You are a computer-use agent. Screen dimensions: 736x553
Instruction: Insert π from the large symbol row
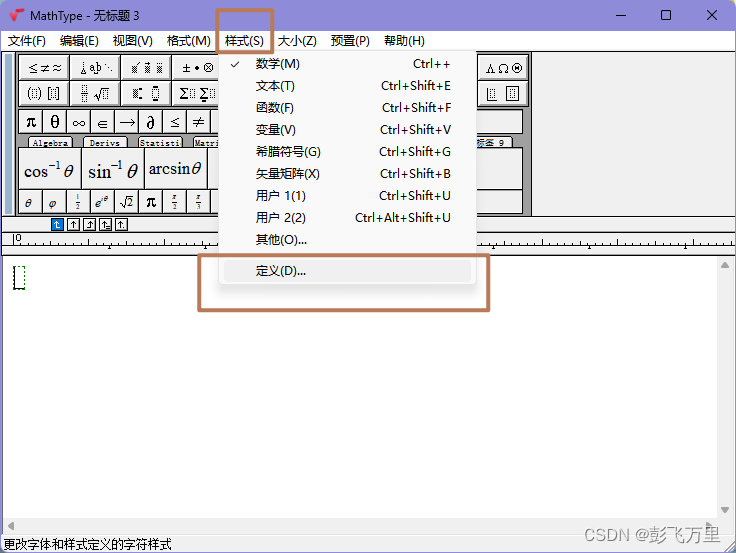pos(31,123)
